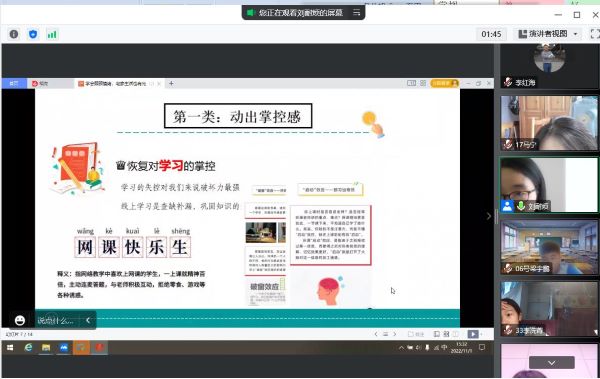
Task: Expand more participants with the down chevron
Action: [551, 362]
